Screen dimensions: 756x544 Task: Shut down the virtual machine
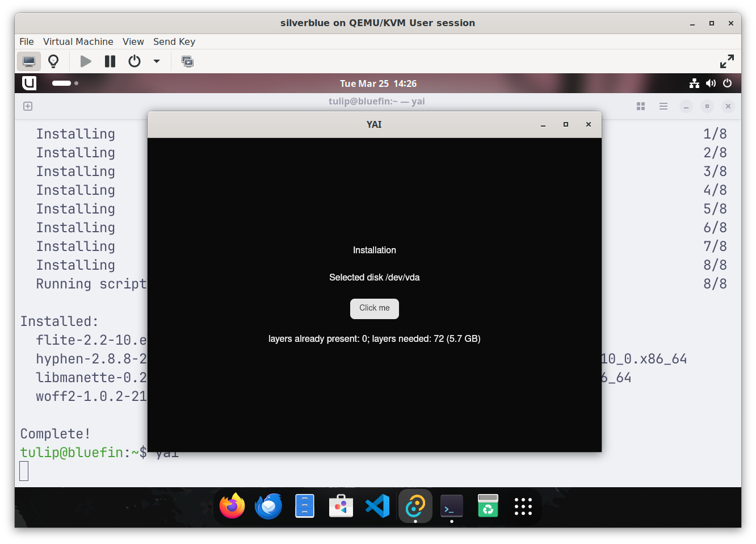pyautogui.click(x=135, y=61)
